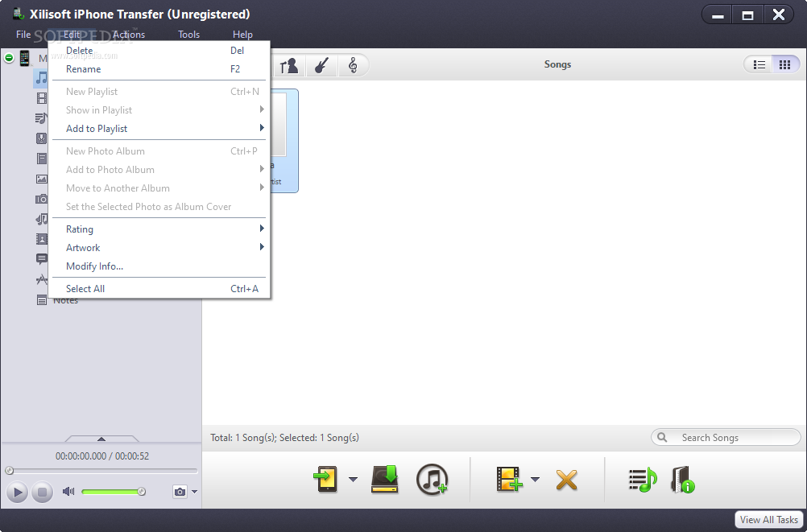Mute the player volume
This screenshot has width=807, height=532.
(x=68, y=491)
